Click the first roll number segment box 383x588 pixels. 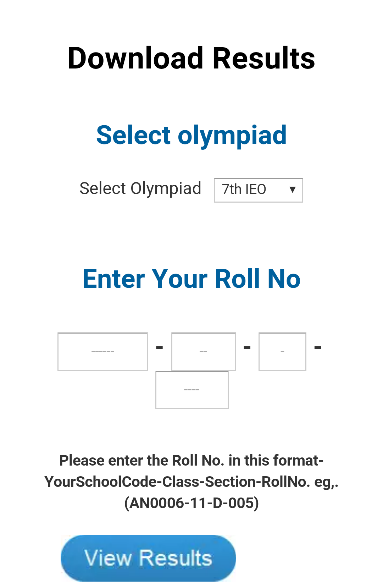[x=102, y=351]
